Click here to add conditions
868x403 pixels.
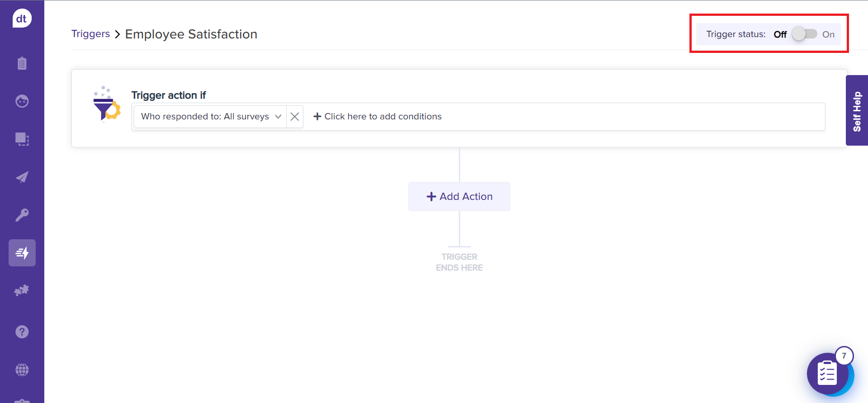377,117
